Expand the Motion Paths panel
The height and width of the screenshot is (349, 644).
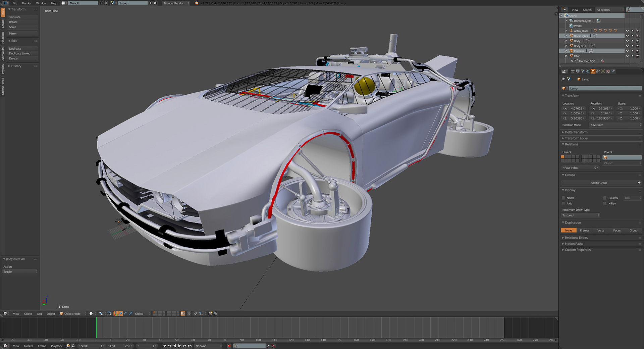pyautogui.click(x=574, y=244)
